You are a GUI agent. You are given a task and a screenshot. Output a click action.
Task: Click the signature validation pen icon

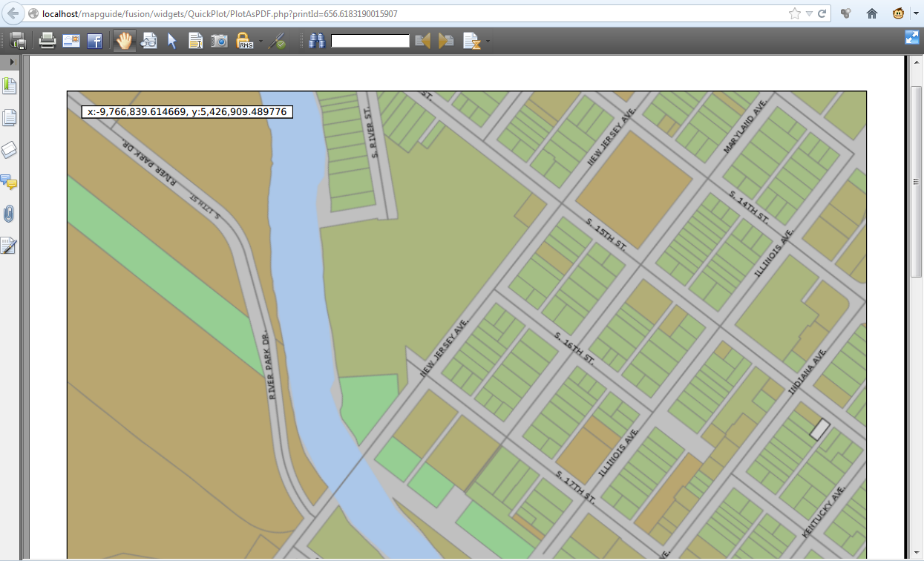click(x=278, y=41)
